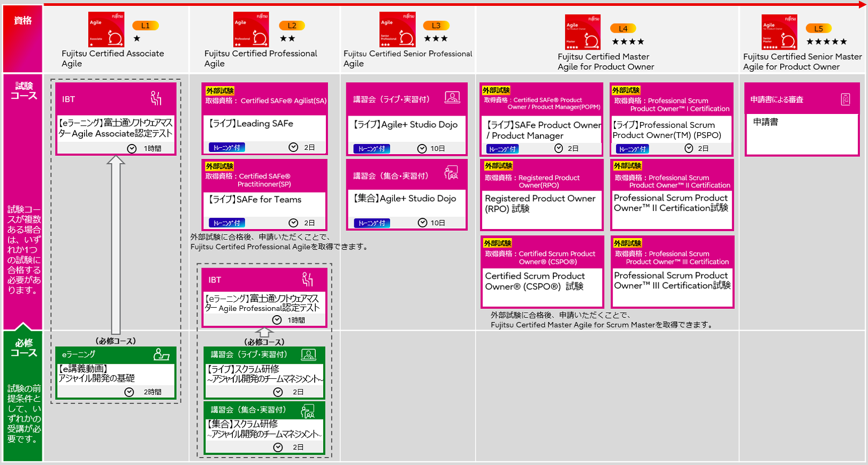Screen dimensions: 868x465
Task: Click the 外部試験 tag above Certified SAFe Agilist(SA)
Action: [220, 91]
